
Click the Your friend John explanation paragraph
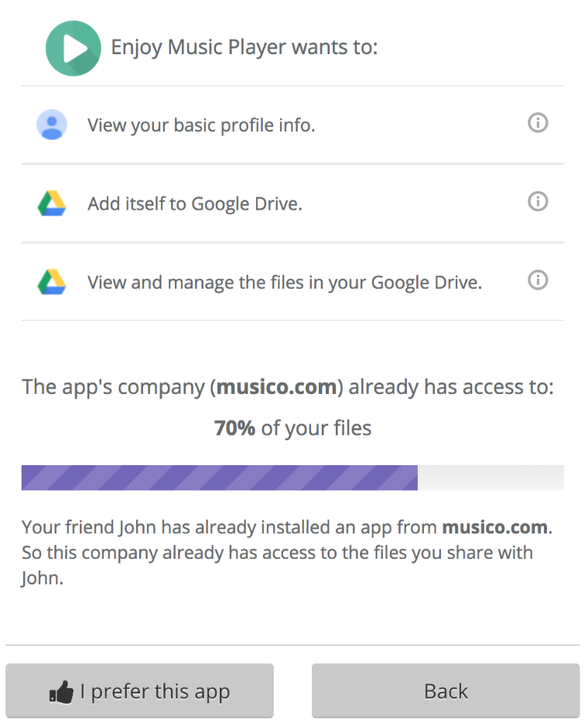287,553
